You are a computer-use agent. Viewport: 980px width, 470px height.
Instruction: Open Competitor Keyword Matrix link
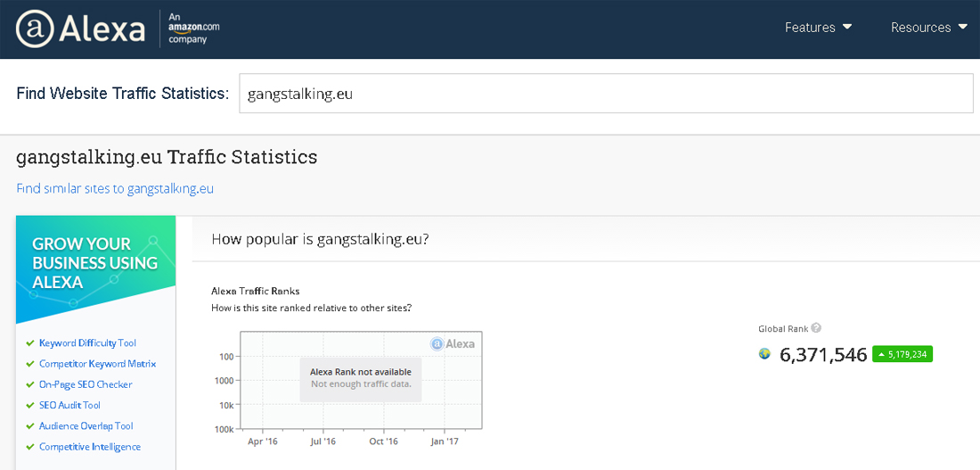pyautogui.click(x=97, y=364)
